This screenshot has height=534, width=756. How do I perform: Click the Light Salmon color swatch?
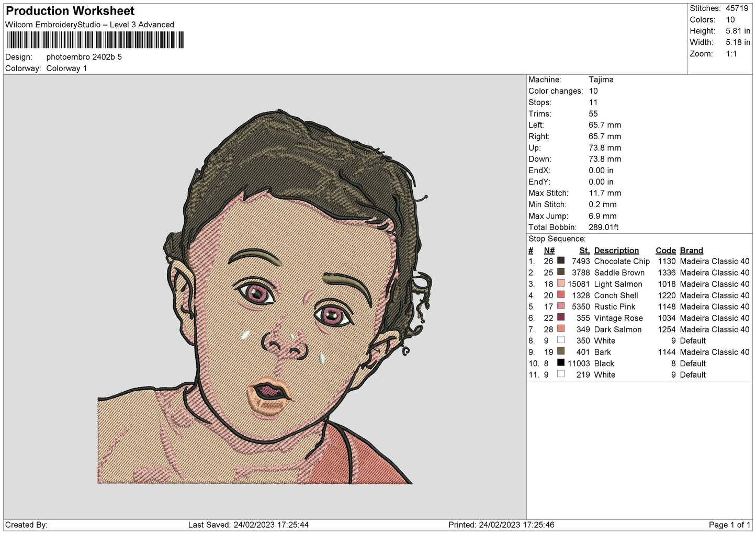click(x=561, y=283)
